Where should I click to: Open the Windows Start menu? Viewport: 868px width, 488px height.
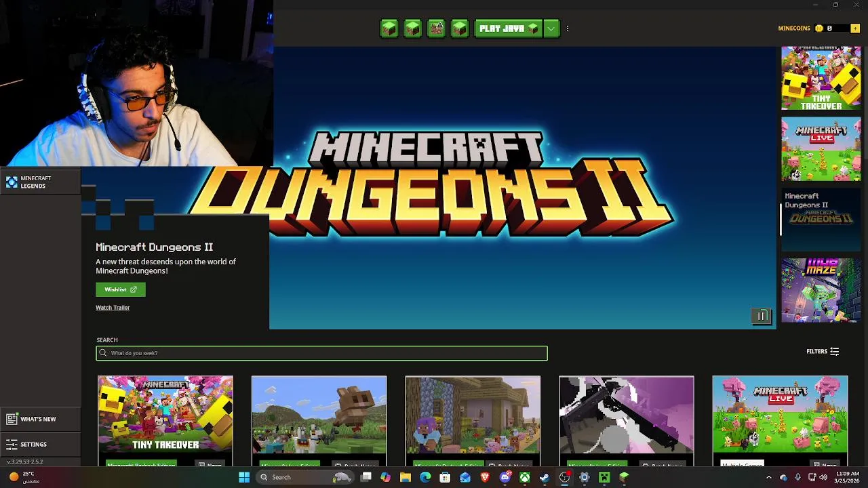pyautogui.click(x=244, y=477)
